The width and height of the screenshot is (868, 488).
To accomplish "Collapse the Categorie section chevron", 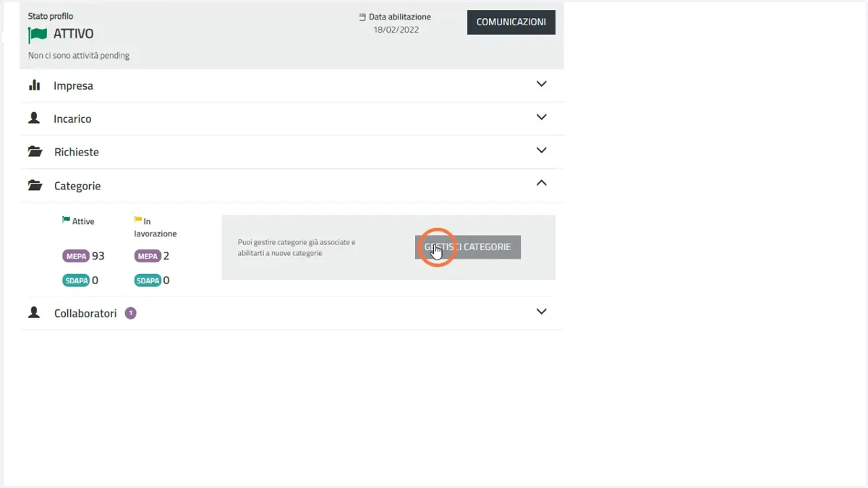I will click(541, 184).
